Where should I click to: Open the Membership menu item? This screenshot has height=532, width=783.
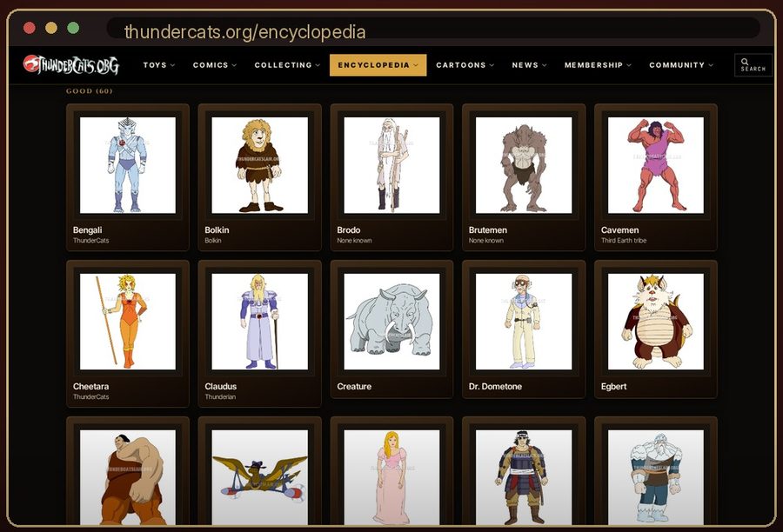click(x=593, y=65)
